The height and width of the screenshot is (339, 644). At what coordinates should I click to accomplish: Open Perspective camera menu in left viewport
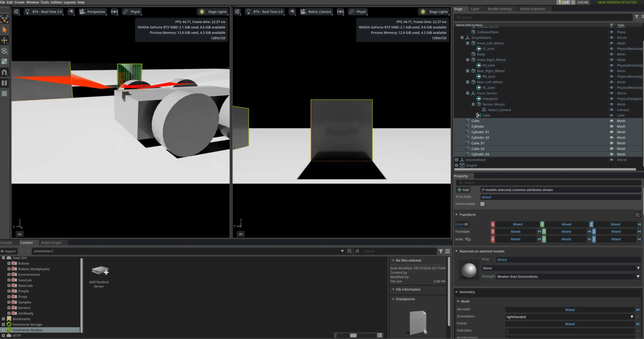pos(92,12)
